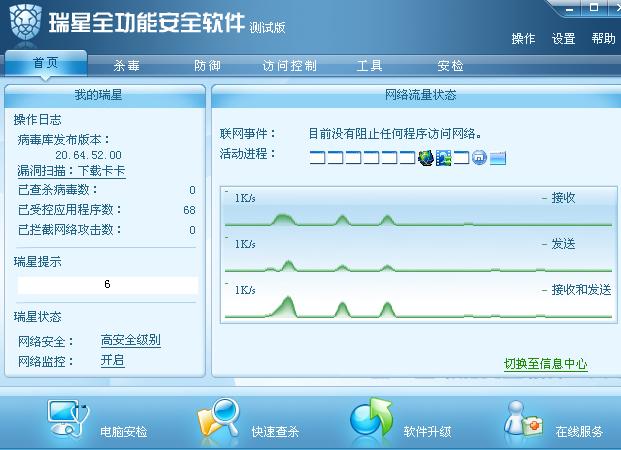The image size is (621, 450).
Task: Open 在线服务 via the person and first-aid icon
Action: [524, 419]
